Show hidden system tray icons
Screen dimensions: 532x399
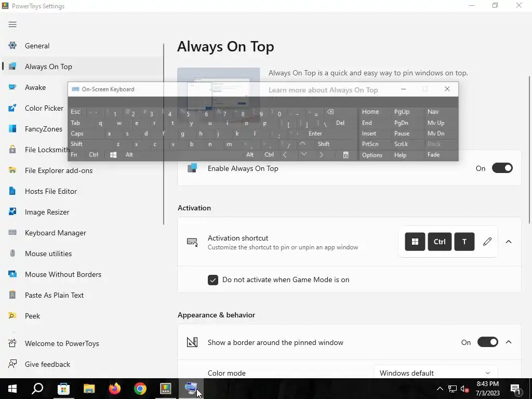440,389
